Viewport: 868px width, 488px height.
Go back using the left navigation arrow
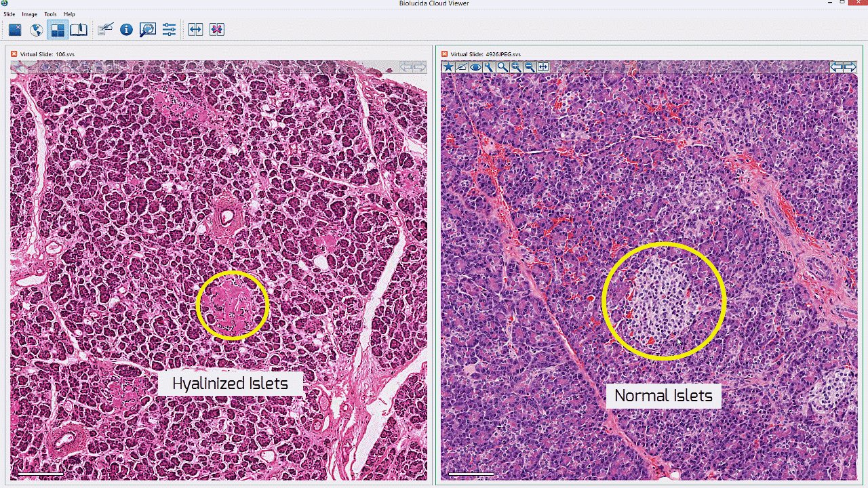837,67
